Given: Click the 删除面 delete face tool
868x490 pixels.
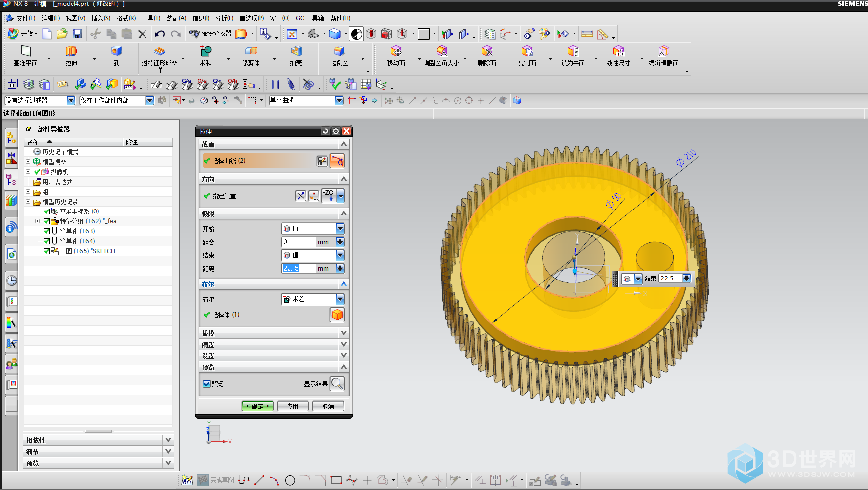Looking at the screenshot, I should (x=487, y=56).
